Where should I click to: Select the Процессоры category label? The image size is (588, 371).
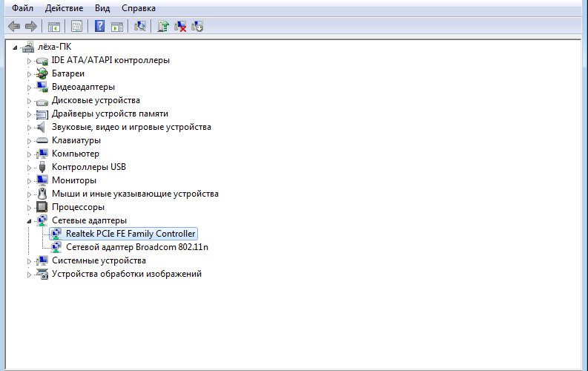[78, 207]
